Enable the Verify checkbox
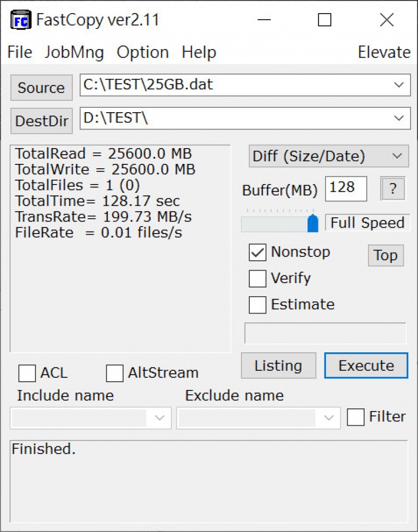Viewport: 418px width, 532px height. coord(257,279)
